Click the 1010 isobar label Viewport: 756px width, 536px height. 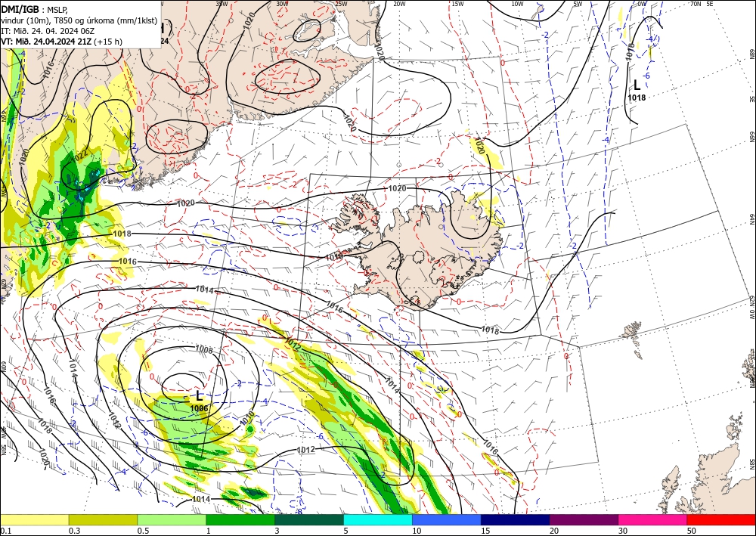(247, 418)
